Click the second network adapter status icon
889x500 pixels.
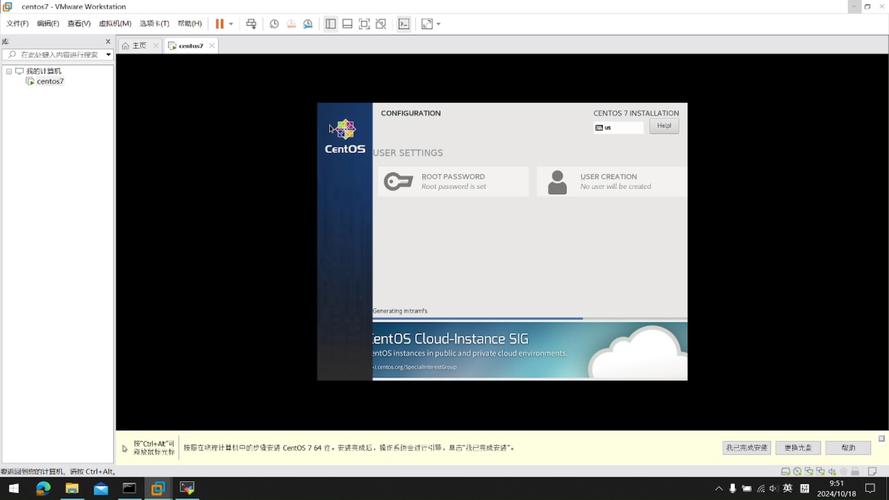[820, 471]
